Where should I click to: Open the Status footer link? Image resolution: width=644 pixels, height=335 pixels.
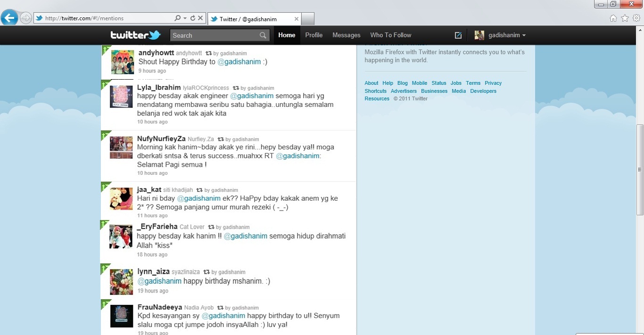[439, 83]
